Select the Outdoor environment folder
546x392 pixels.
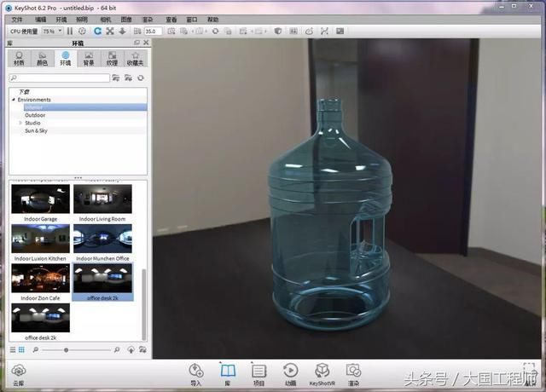[36, 115]
